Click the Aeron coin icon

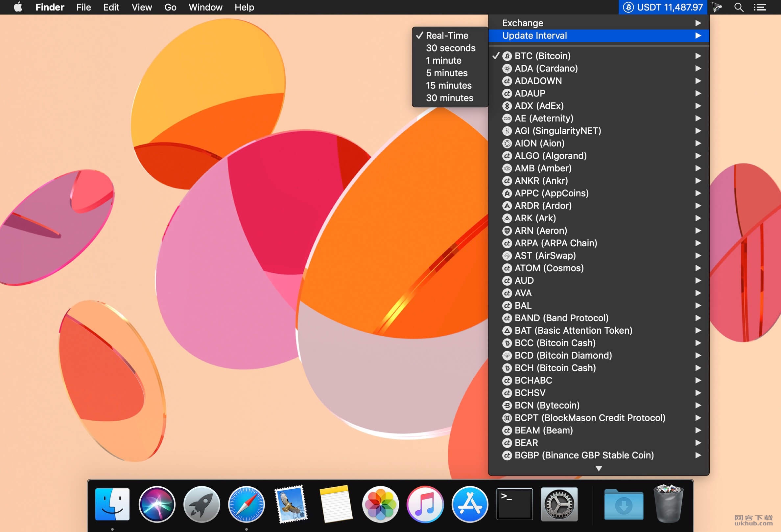(x=507, y=231)
